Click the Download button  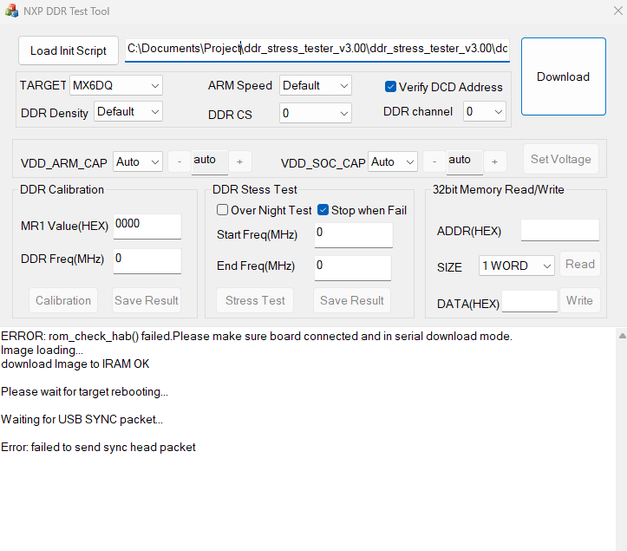coord(563,76)
